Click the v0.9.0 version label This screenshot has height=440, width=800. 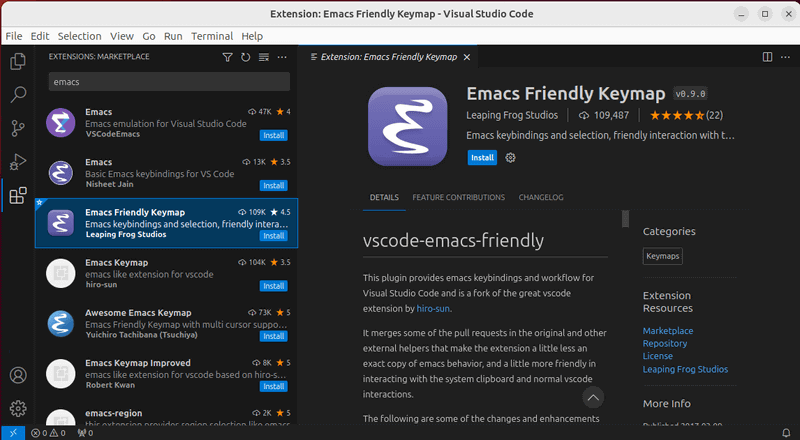click(690, 94)
